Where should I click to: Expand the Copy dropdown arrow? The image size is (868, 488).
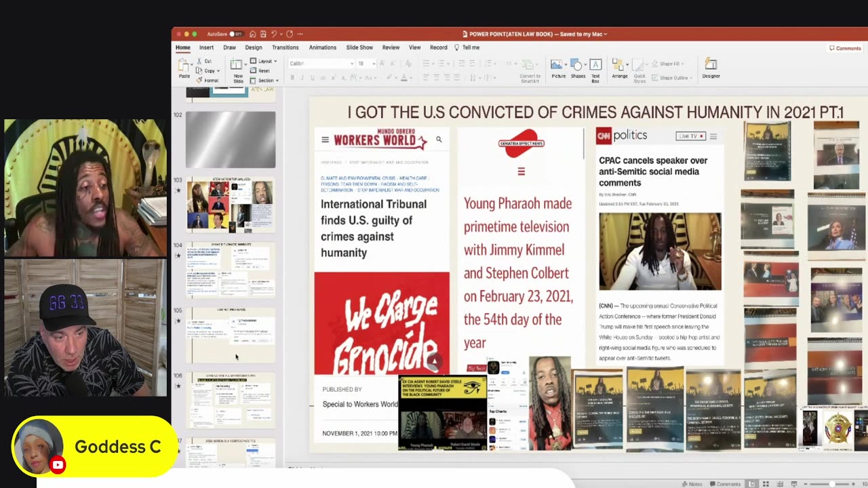tap(219, 70)
